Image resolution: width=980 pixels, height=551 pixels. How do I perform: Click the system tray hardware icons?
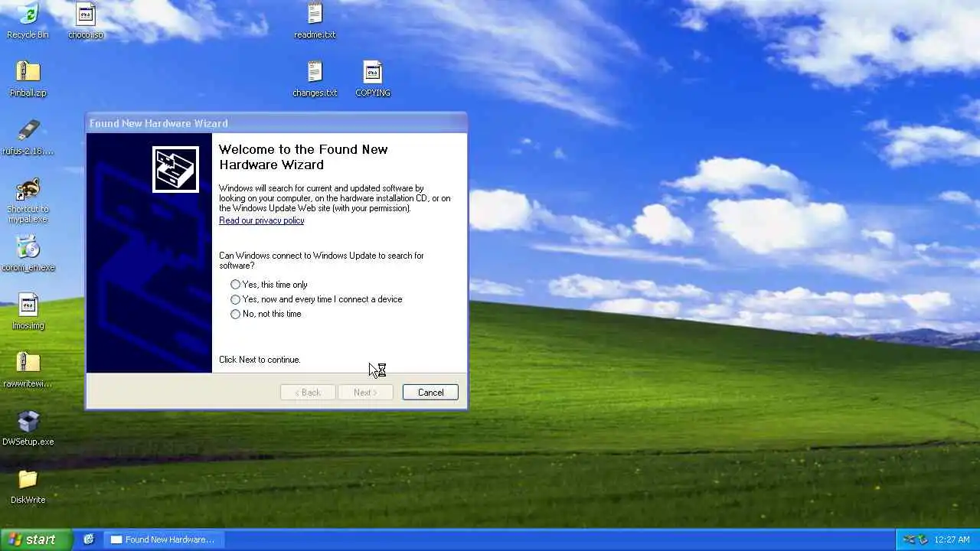tap(914, 540)
